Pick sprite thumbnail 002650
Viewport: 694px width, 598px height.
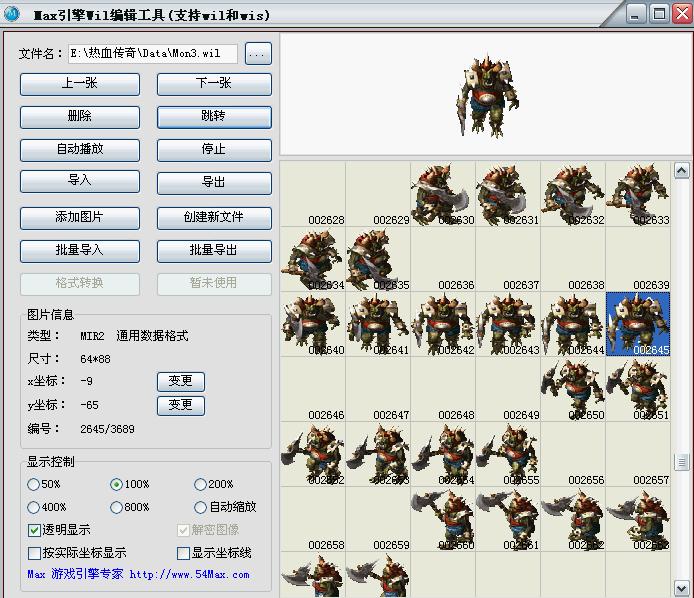573,389
